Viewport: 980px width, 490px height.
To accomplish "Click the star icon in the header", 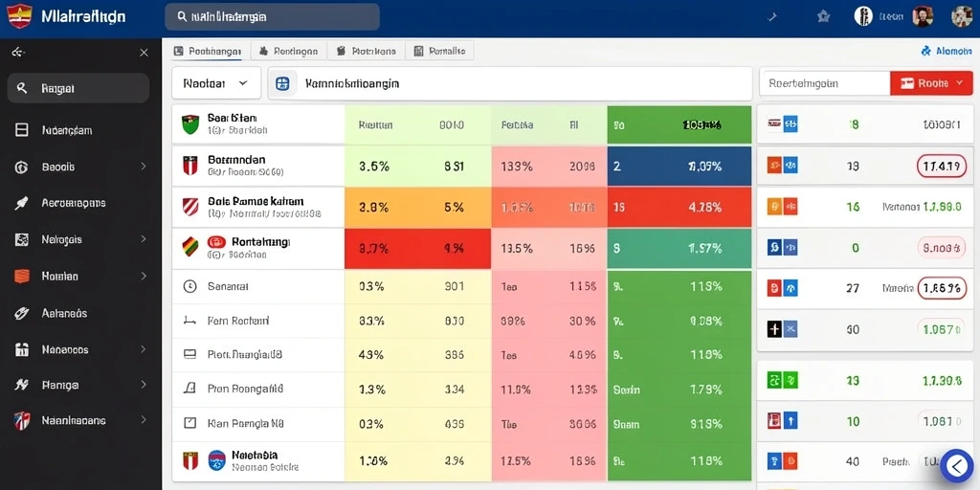I will (x=823, y=17).
